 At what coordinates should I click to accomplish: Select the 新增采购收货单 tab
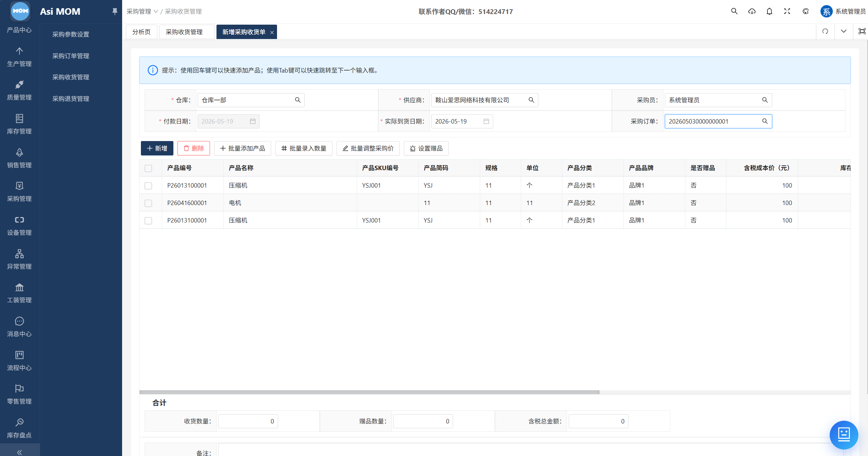coord(244,32)
